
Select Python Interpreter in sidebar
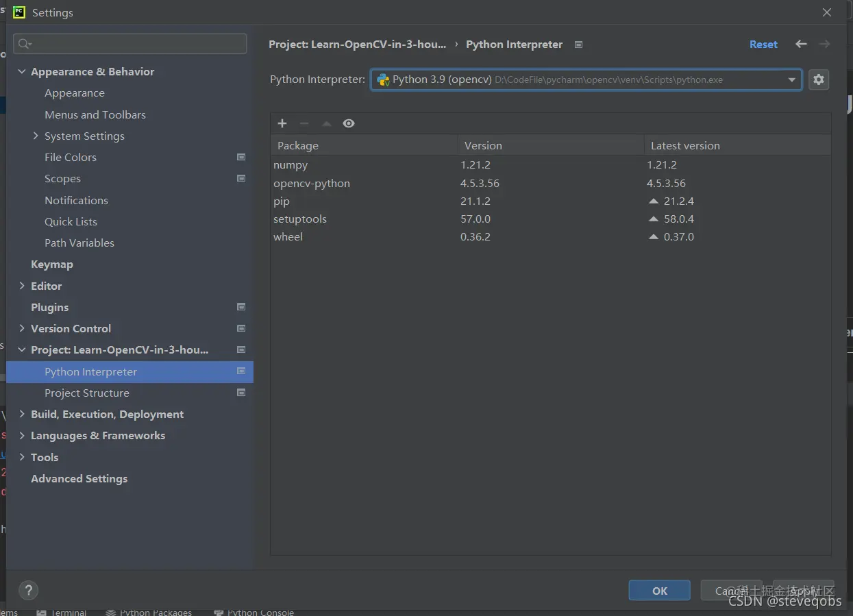(x=130, y=371)
